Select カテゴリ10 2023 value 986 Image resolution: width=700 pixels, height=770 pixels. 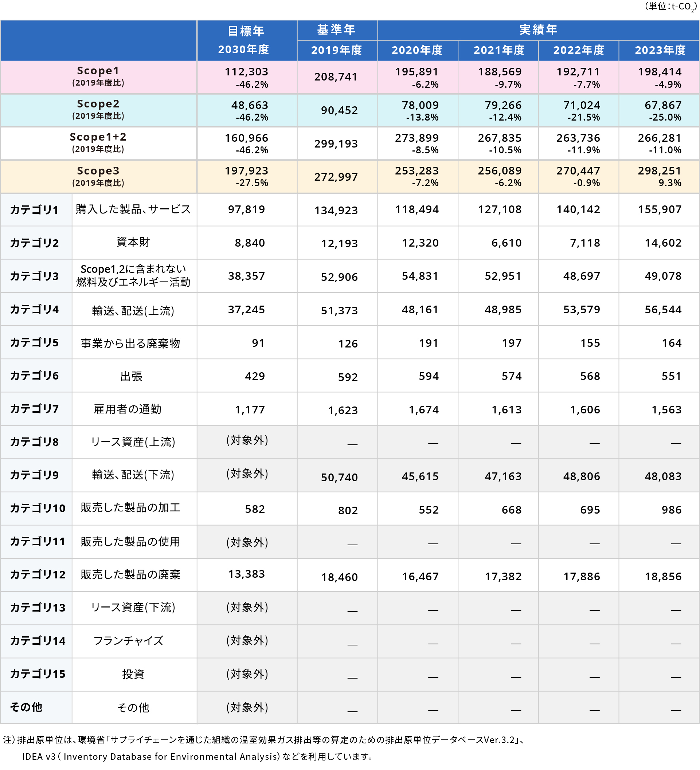click(x=671, y=510)
